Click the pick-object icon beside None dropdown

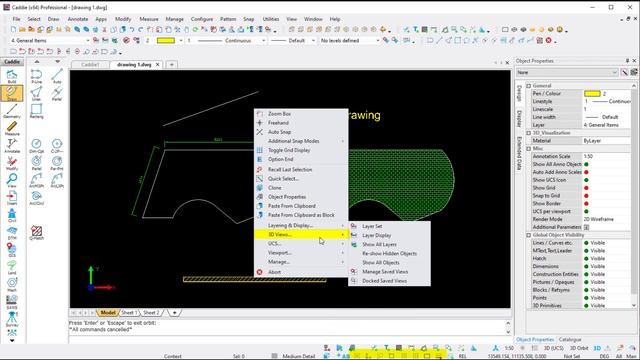click(x=624, y=72)
